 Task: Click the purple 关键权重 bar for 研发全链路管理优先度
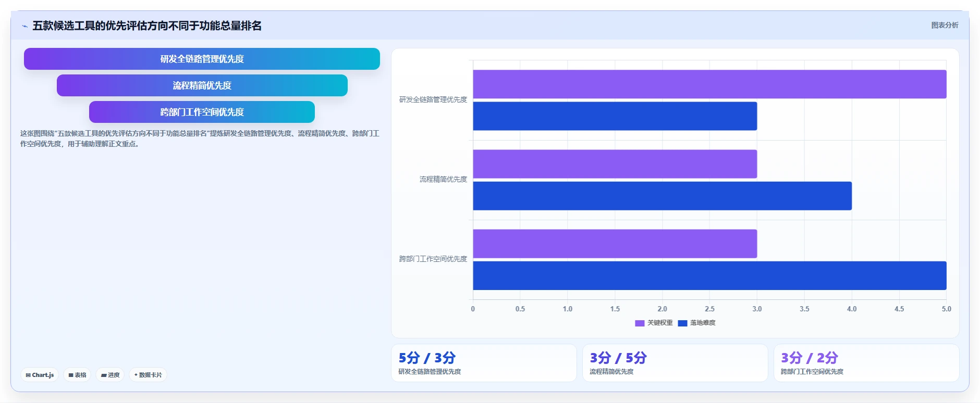tap(709, 84)
